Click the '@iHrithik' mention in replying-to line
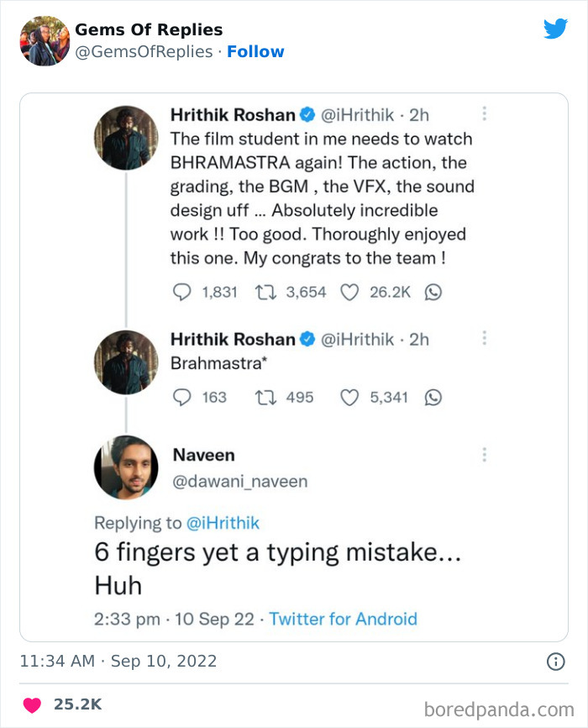This screenshot has height=728, width=588. 224,523
